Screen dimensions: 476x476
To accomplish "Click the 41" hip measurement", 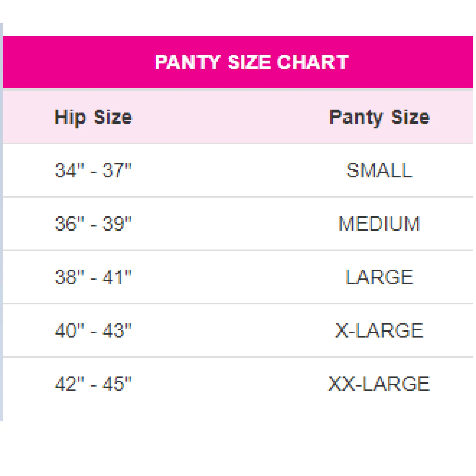I will click(x=117, y=277).
